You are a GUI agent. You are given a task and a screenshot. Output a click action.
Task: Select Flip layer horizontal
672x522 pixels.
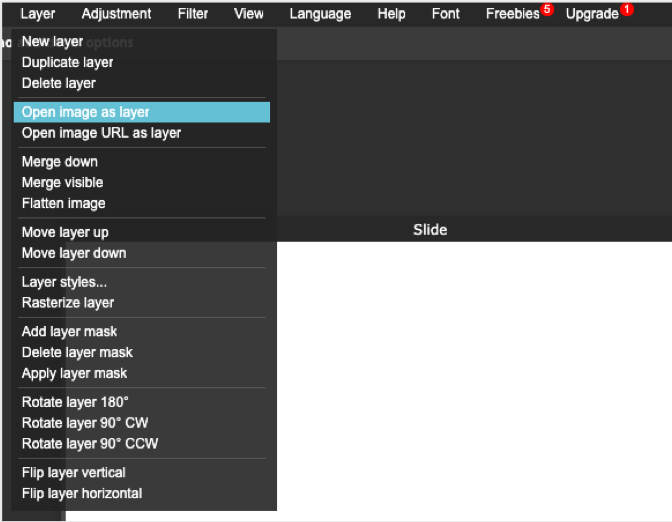[x=82, y=493]
